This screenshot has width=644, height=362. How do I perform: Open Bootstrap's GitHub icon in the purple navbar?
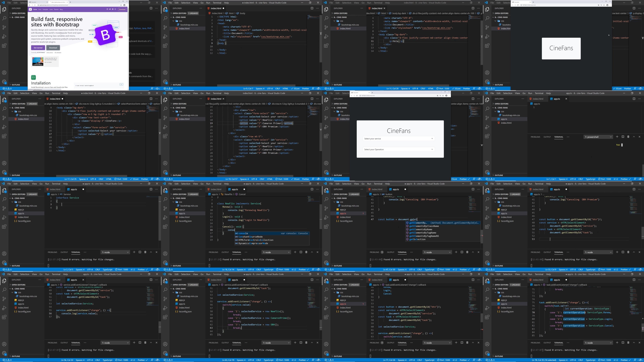click(107, 9)
